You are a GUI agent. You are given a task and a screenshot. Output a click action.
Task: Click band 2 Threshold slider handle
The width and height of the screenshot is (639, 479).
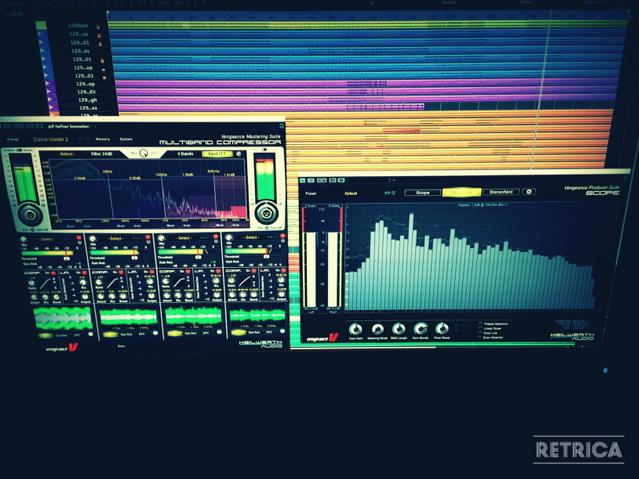tap(134, 258)
